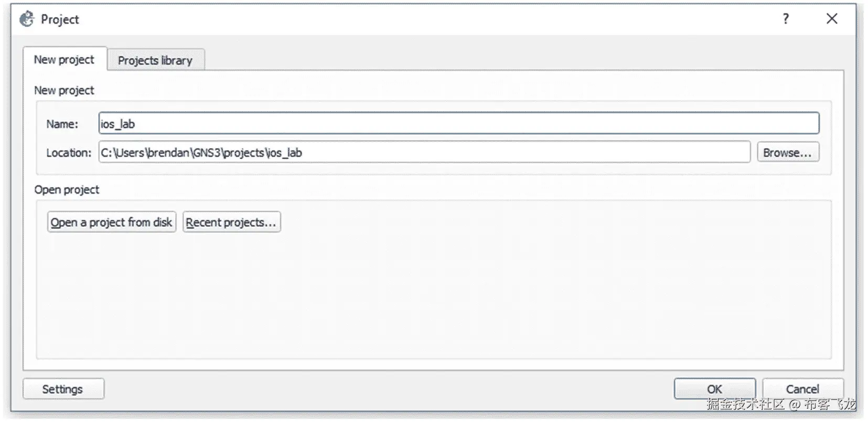Close the Project dialog window

point(831,19)
